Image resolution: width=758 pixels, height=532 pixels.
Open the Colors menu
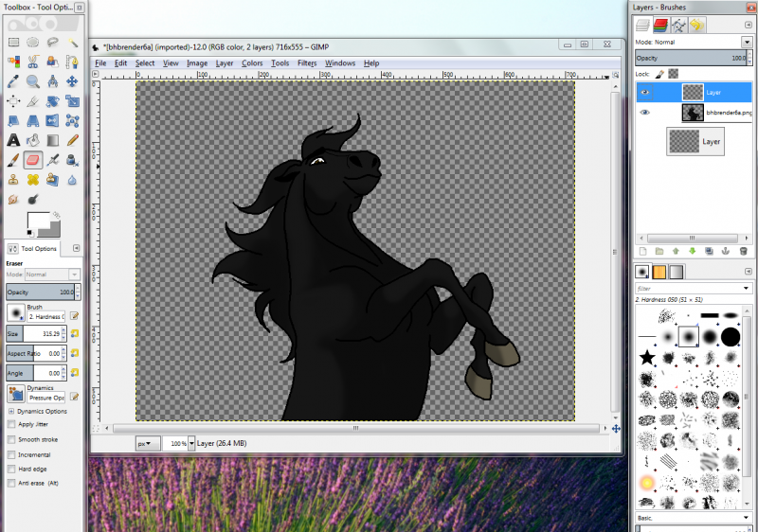pos(252,63)
